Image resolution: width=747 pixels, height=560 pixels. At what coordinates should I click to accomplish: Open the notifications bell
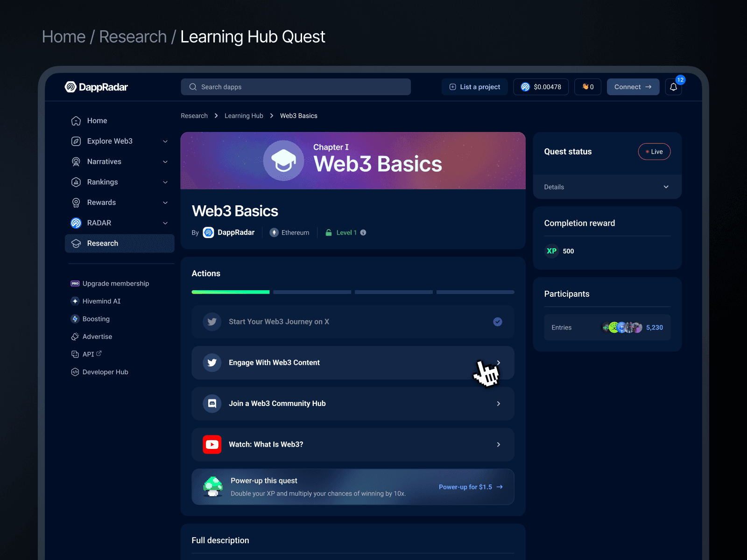[x=673, y=87]
